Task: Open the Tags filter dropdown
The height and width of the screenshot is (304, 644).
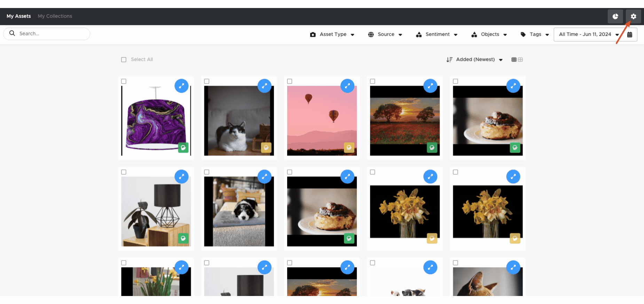Action: pos(535,34)
